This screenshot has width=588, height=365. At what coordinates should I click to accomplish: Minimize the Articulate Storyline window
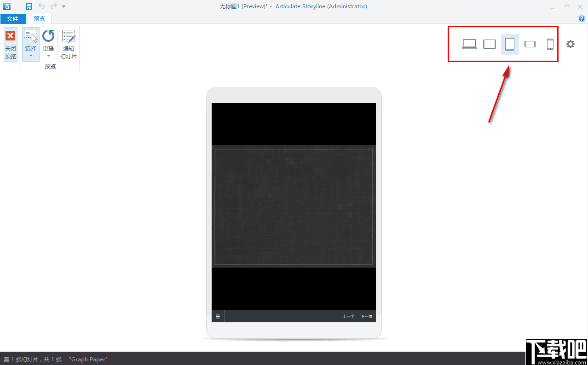pyautogui.click(x=553, y=7)
